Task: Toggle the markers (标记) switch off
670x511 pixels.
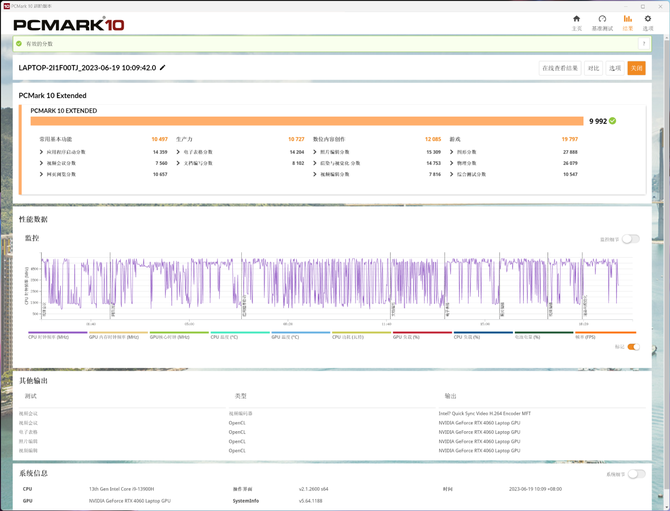Action: [x=634, y=347]
